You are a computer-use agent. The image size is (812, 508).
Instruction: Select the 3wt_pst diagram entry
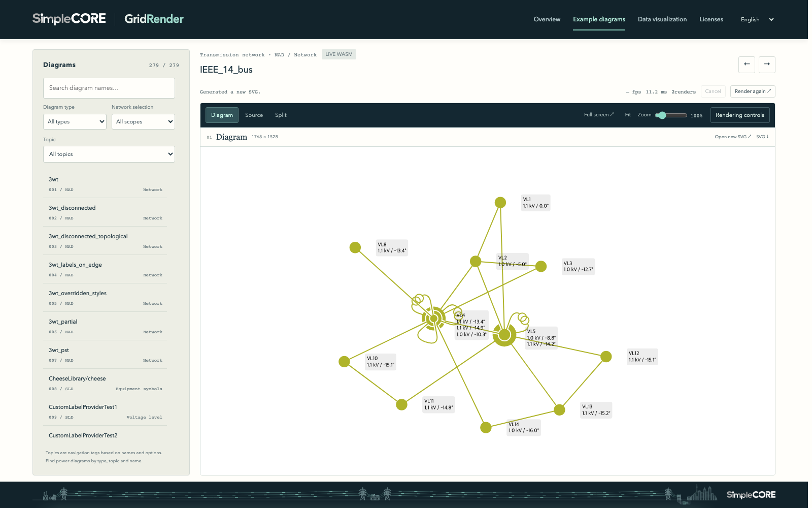point(106,355)
